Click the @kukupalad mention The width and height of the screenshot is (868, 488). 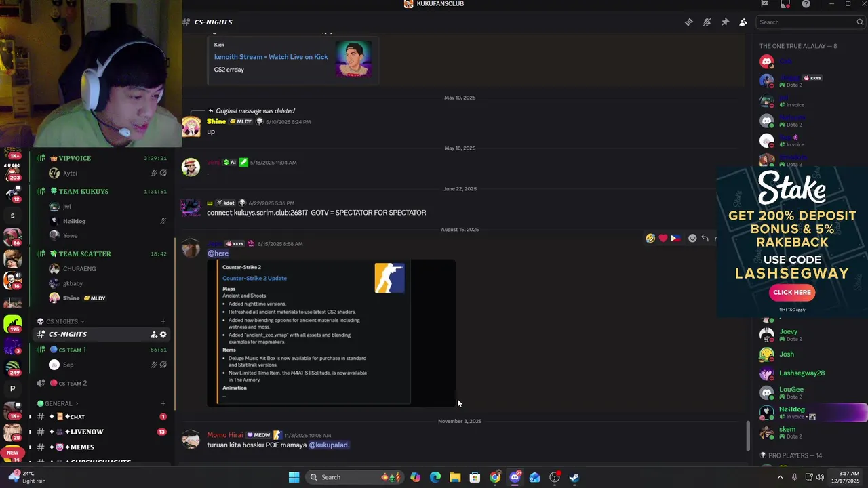[329, 445]
